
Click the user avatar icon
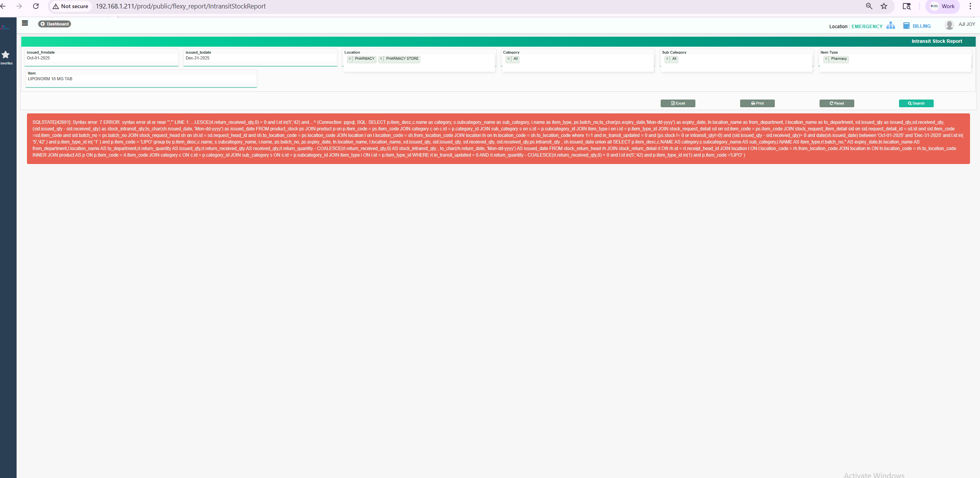pos(949,25)
